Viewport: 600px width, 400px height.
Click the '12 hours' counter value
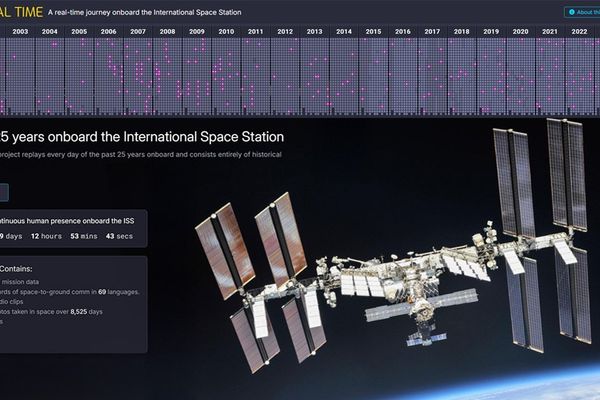pyautogui.click(x=46, y=236)
